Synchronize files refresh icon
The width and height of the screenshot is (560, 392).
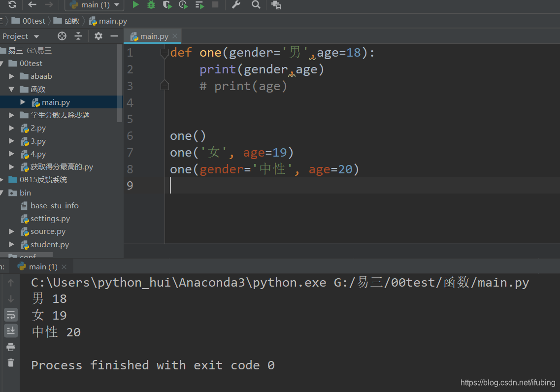12,4
